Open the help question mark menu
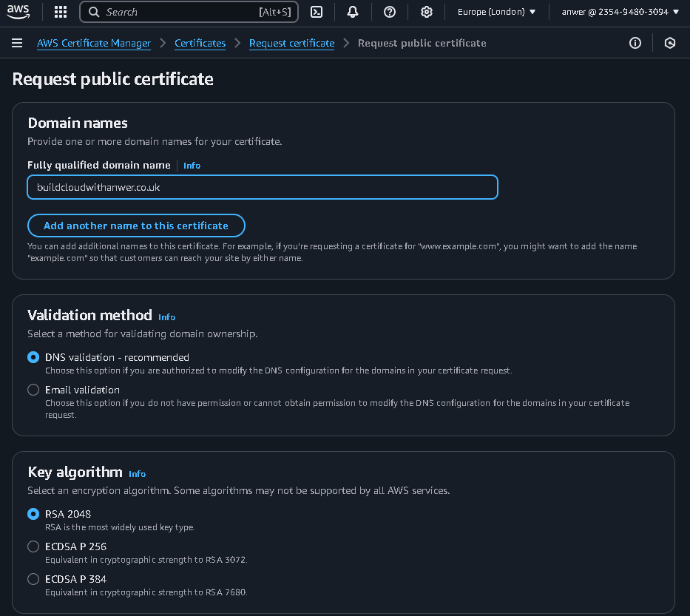 tap(390, 12)
